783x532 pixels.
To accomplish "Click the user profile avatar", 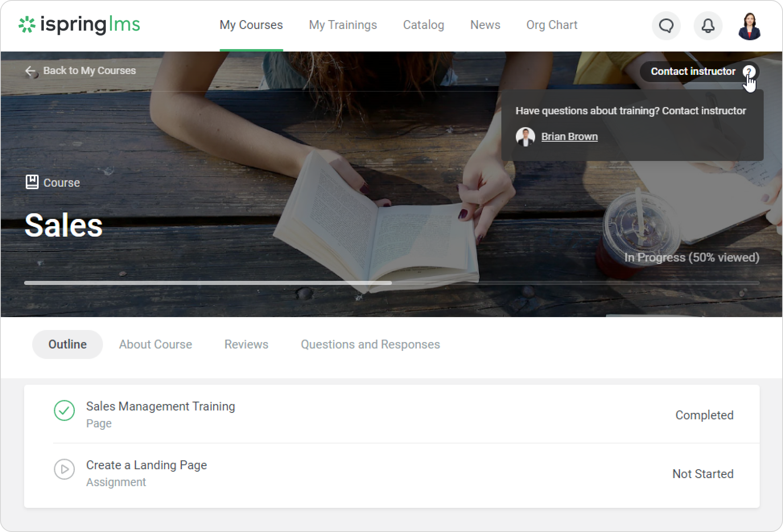I will click(x=749, y=26).
